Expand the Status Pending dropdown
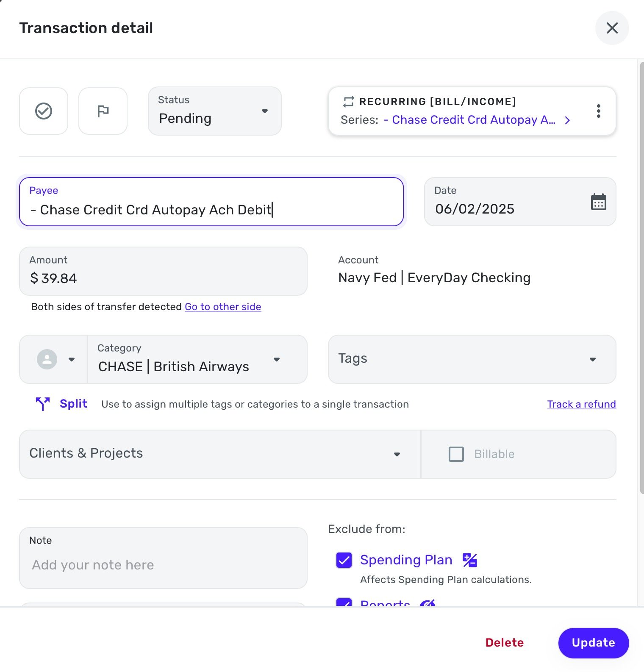This screenshot has width=644, height=672. point(215,111)
